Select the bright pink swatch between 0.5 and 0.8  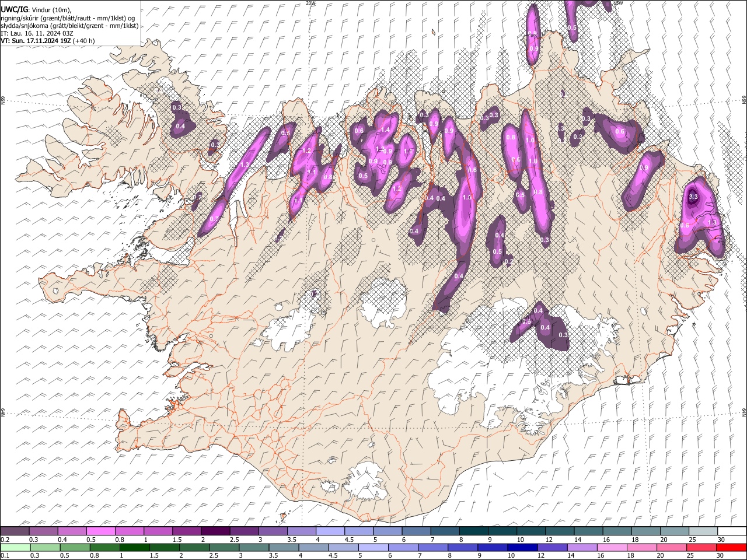[x=101, y=531]
